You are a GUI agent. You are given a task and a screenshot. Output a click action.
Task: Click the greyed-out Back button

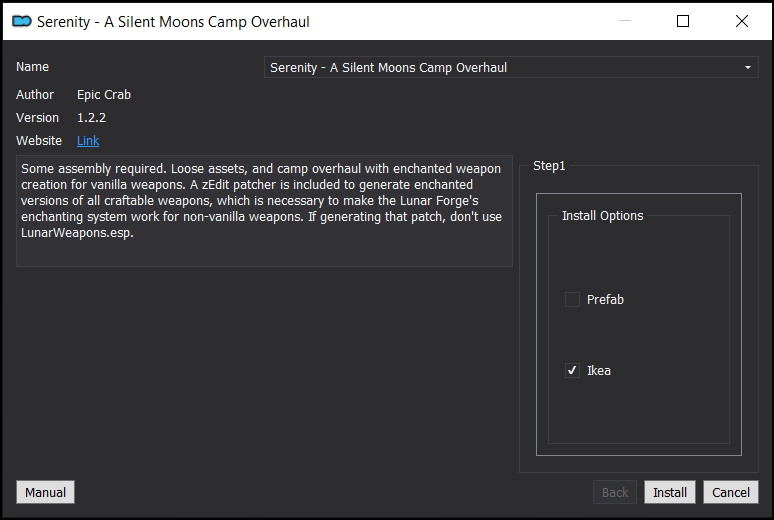tap(615, 492)
